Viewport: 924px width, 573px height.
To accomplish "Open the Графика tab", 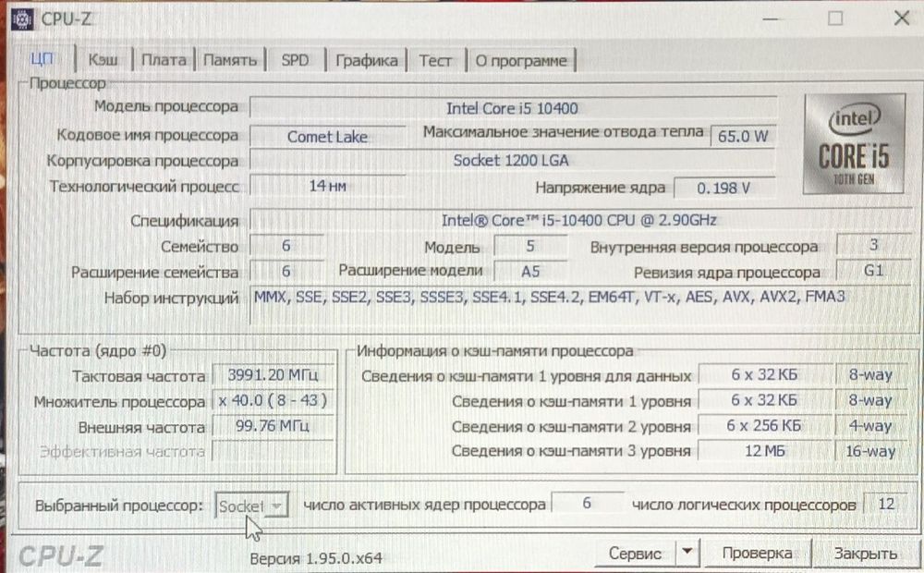I will [x=366, y=60].
